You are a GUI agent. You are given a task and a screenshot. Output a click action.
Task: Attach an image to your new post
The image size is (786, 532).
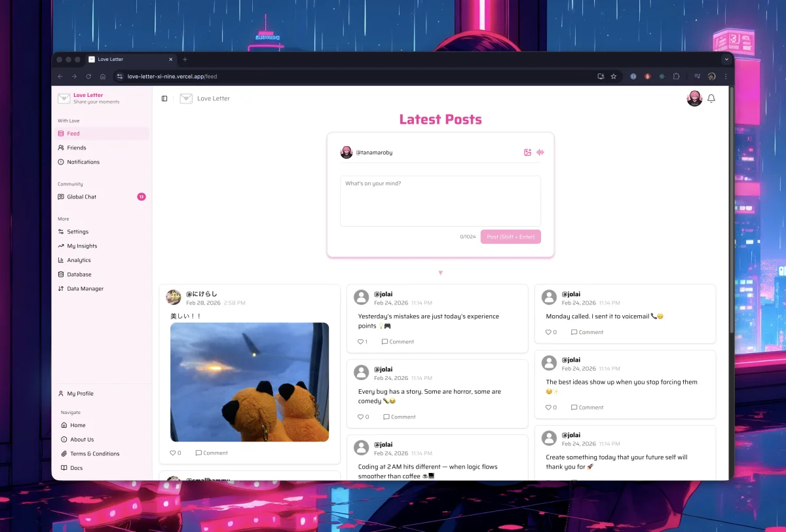[x=527, y=152]
